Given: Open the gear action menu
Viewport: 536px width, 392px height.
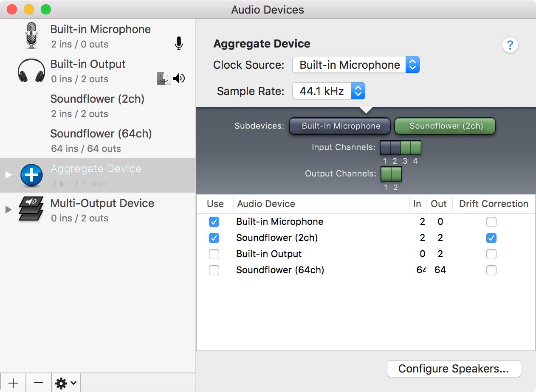Looking at the screenshot, I should click(x=66, y=383).
